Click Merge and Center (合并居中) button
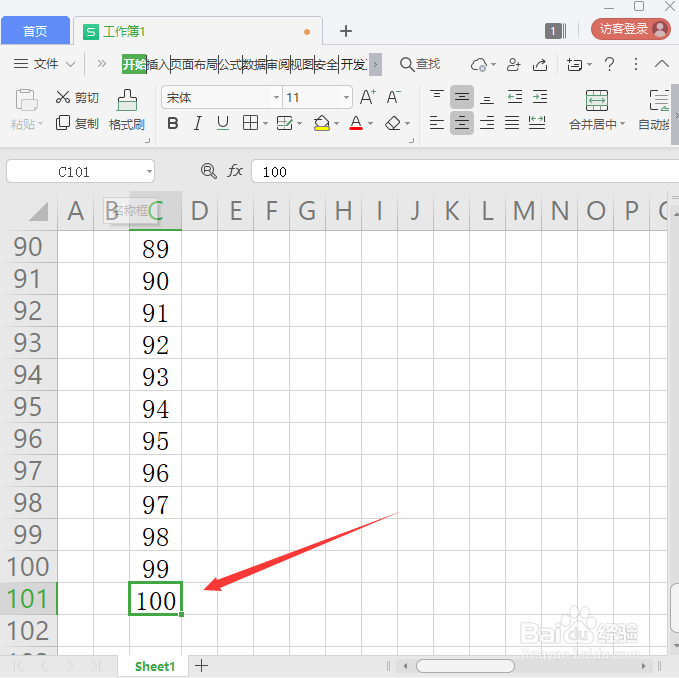The width and height of the screenshot is (679, 678). (596, 110)
